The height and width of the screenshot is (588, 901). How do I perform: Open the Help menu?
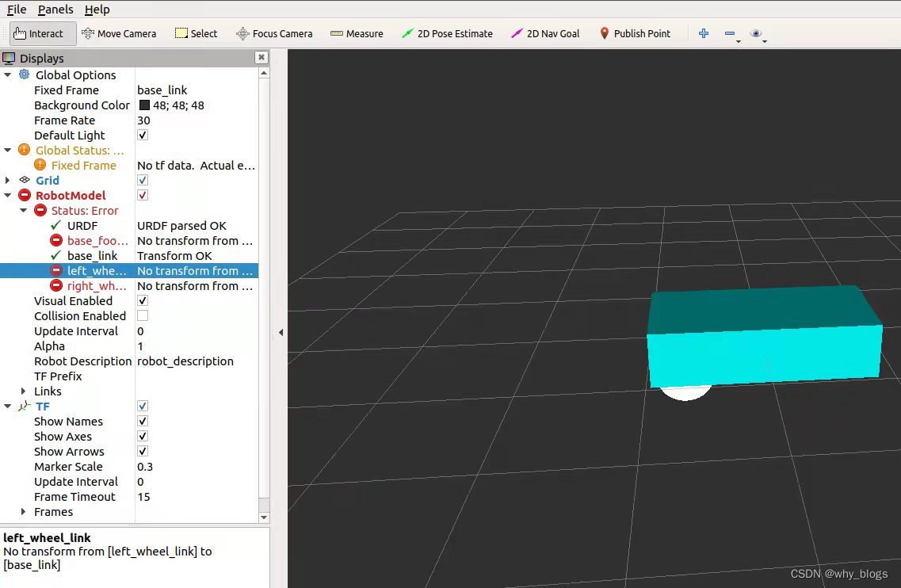[x=97, y=10]
